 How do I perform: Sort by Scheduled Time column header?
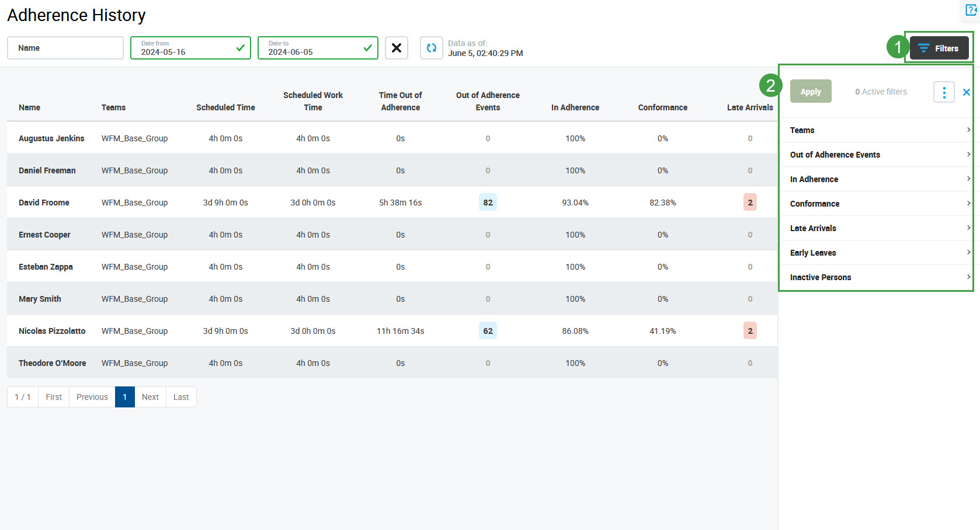point(225,107)
